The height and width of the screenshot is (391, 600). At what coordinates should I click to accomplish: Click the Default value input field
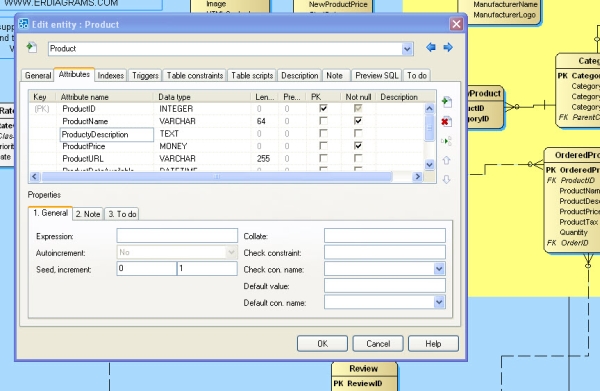pyautogui.click(x=385, y=285)
